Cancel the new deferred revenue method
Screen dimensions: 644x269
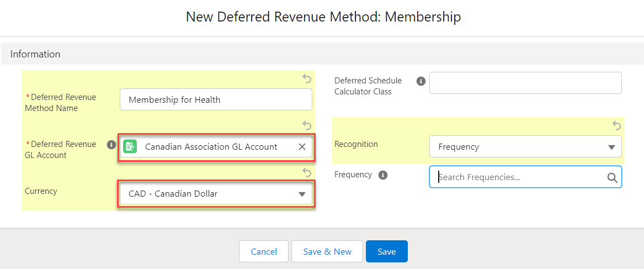(264, 251)
